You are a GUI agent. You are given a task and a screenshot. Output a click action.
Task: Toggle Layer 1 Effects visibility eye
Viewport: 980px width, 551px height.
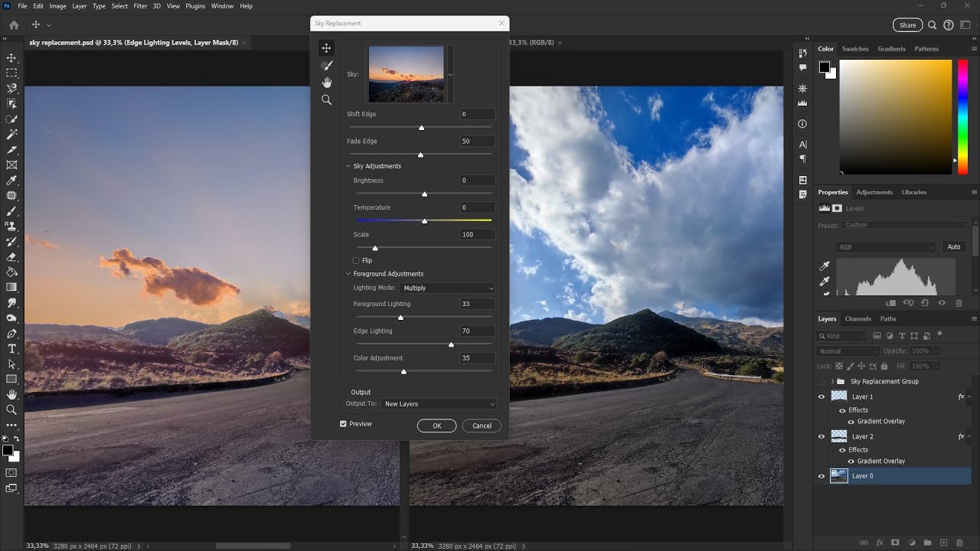842,410
